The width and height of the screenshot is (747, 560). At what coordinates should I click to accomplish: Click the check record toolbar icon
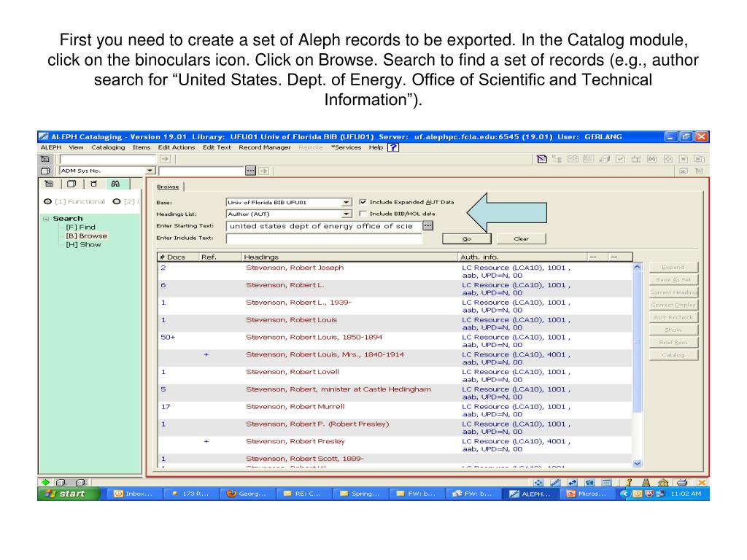click(x=620, y=159)
